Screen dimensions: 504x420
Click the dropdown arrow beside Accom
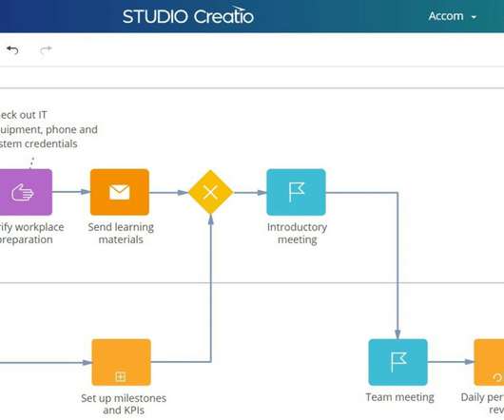(x=474, y=17)
